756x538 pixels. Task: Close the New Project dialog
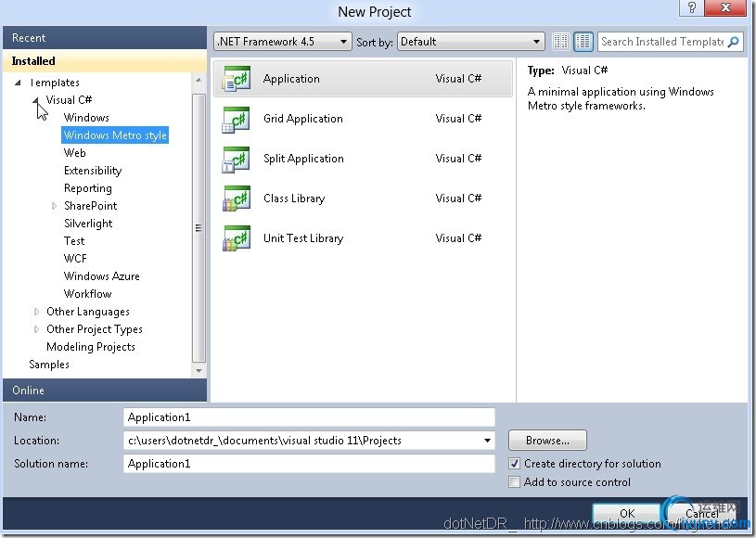(x=725, y=7)
